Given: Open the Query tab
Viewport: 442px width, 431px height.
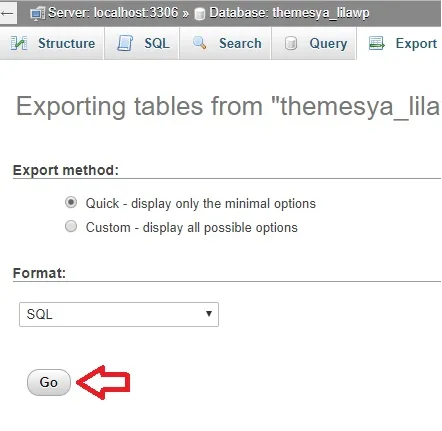Looking at the screenshot, I should pos(314,43).
